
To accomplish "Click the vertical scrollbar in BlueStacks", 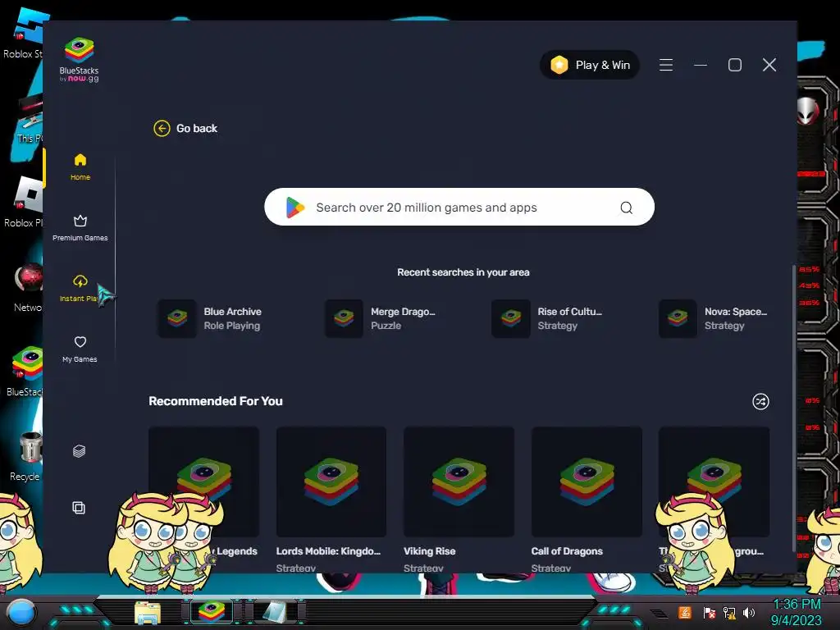I will tap(794, 407).
